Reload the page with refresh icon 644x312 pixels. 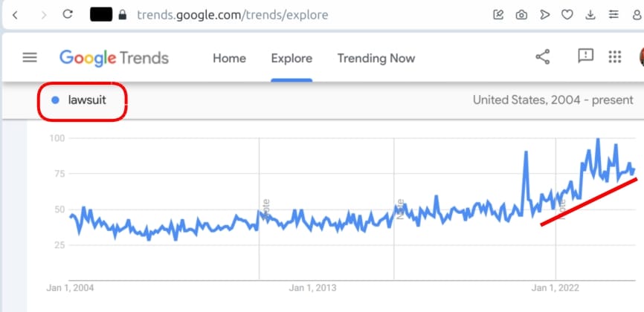click(68, 14)
